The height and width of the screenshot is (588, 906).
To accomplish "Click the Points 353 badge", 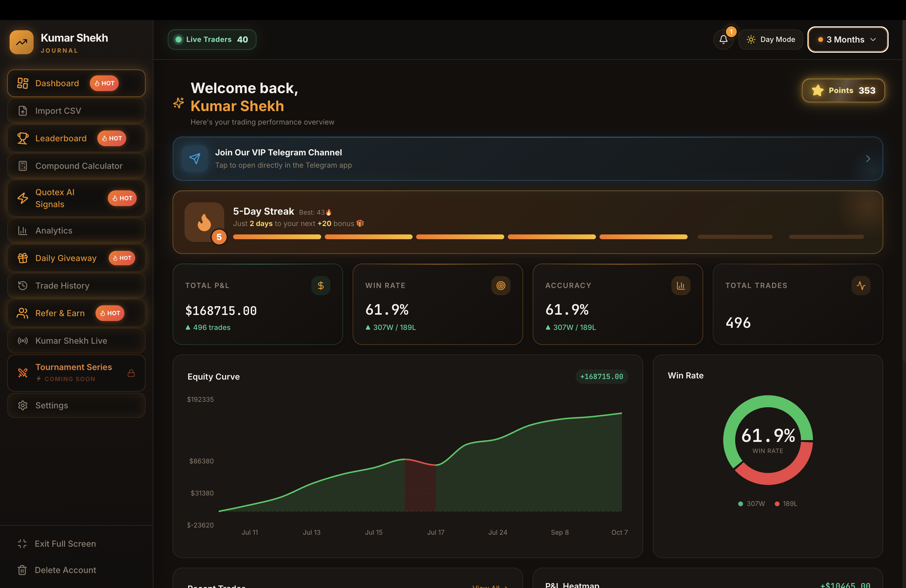I will coord(843,90).
